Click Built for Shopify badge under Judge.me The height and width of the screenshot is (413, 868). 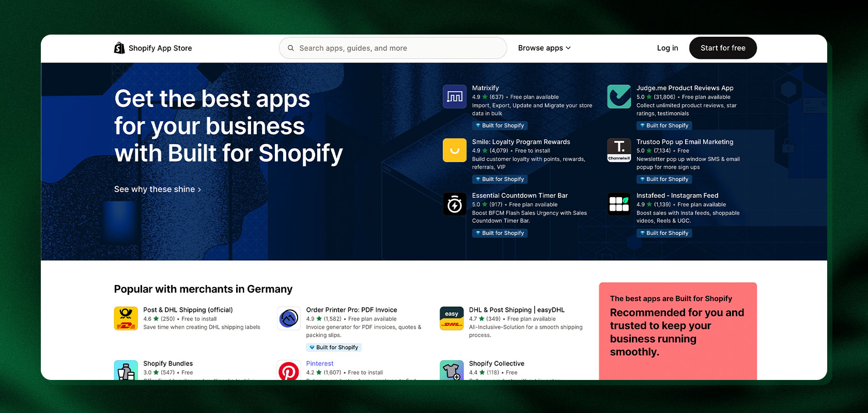(x=664, y=125)
